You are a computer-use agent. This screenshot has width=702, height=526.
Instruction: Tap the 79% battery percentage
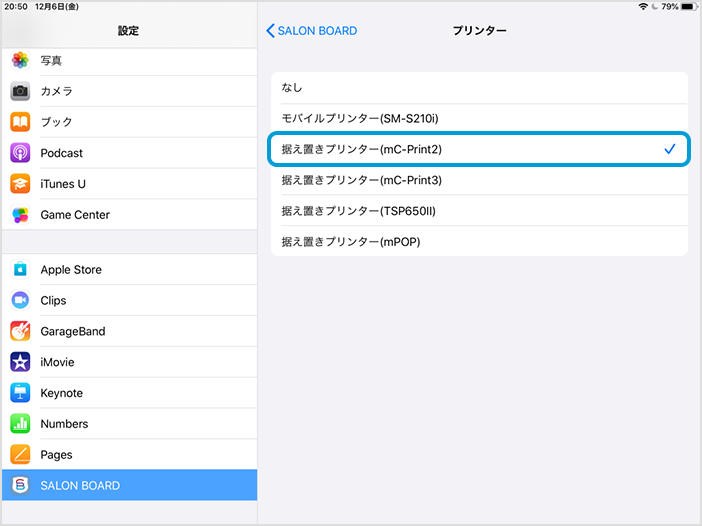(670, 6)
